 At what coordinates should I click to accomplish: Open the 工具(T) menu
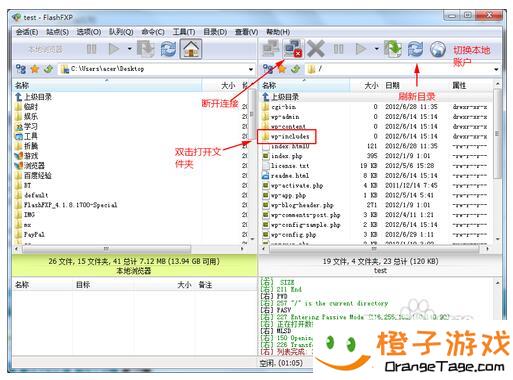(x=184, y=32)
